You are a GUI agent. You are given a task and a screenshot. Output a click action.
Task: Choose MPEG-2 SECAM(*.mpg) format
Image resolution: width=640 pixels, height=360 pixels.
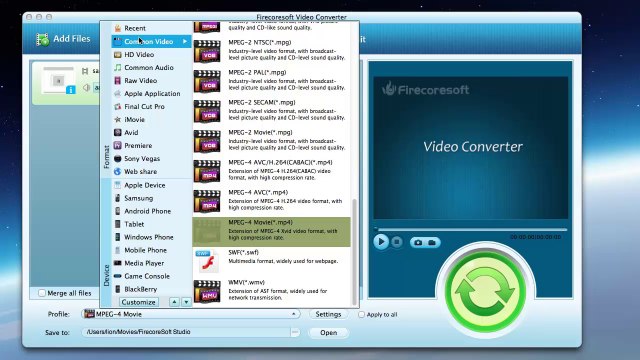pyautogui.click(x=271, y=110)
